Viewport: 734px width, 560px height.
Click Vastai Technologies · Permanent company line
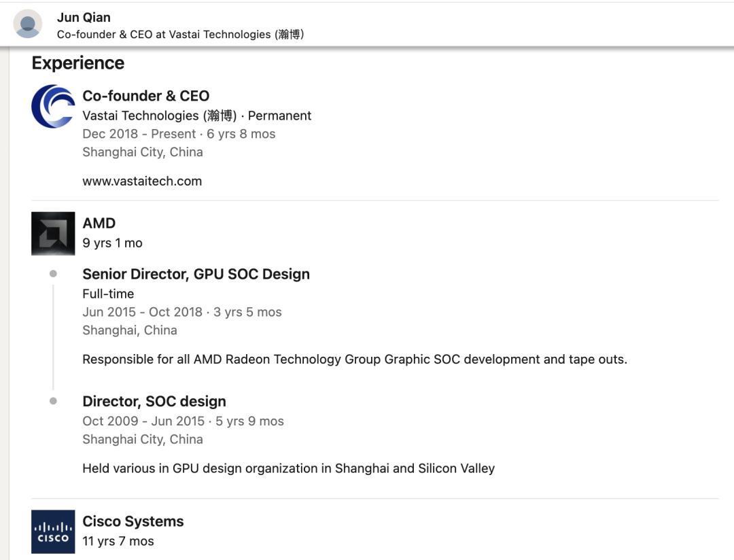click(196, 116)
